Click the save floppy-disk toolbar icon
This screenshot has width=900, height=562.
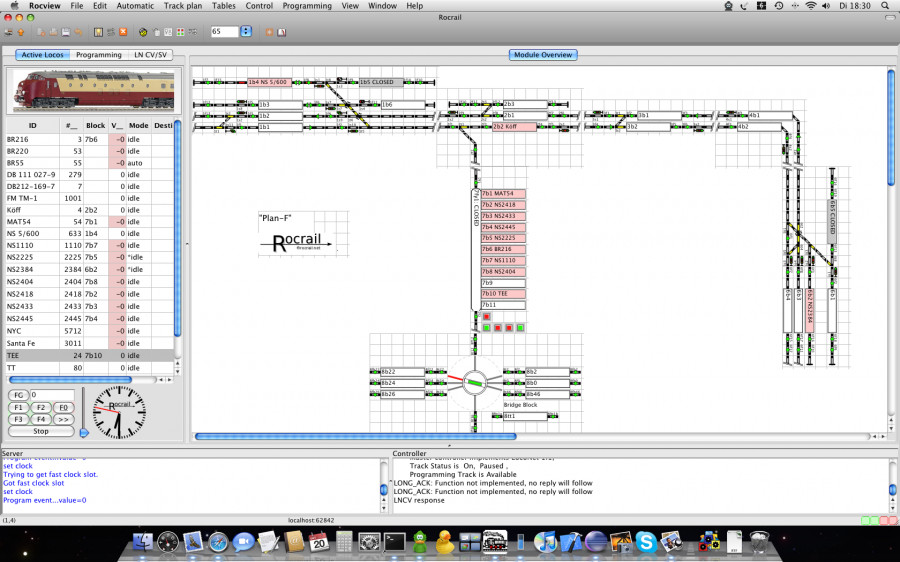coord(65,32)
